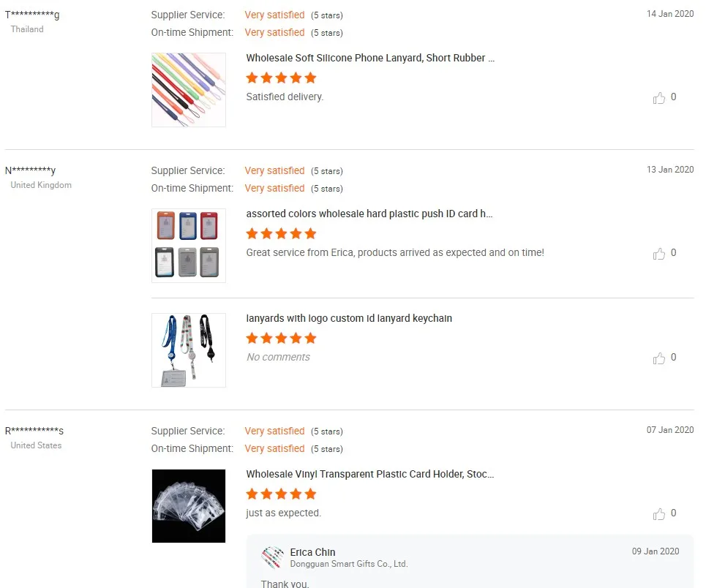Click reviewer name N*********y from United Kingdom
This screenshot has width=706, height=588.
click(x=31, y=170)
